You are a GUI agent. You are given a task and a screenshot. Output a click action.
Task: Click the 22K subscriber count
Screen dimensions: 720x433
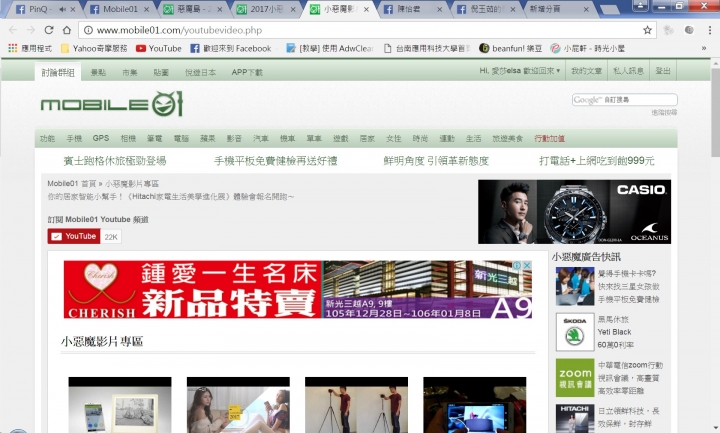(x=111, y=237)
